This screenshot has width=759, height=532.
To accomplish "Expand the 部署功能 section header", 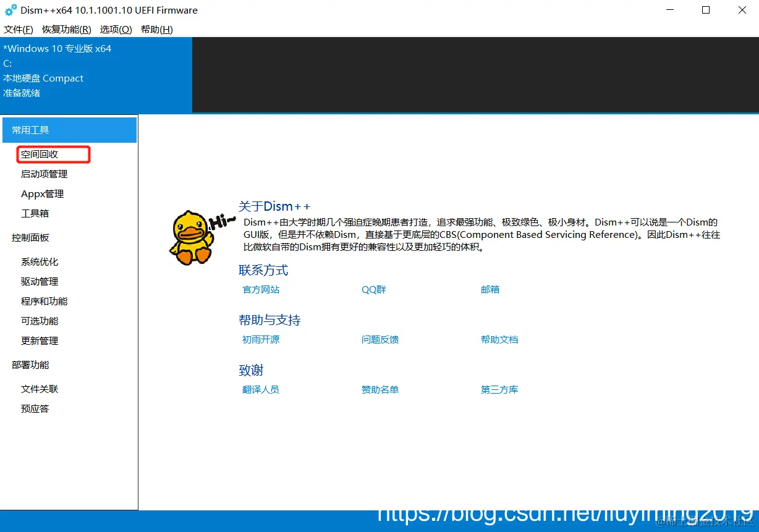I will (29, 365).
